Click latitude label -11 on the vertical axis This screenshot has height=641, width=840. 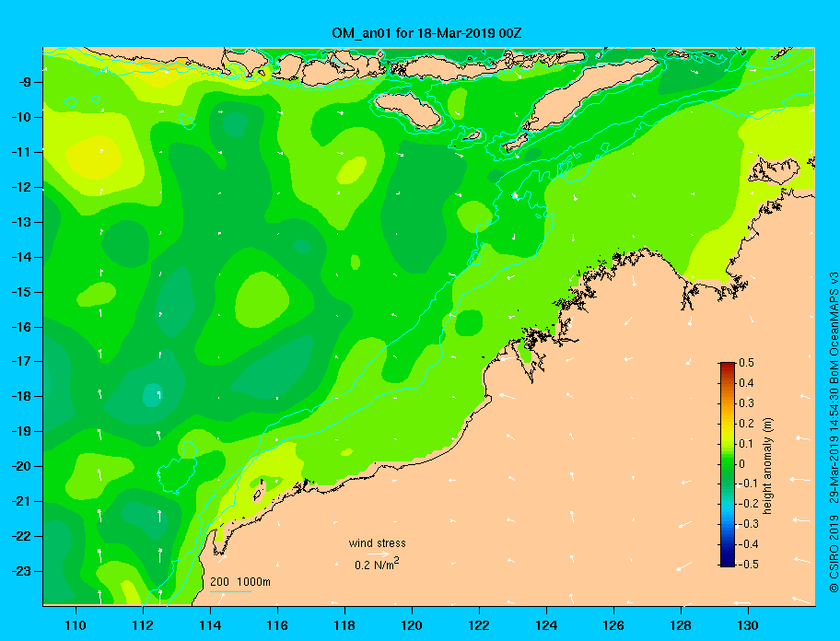pos(20,152)
